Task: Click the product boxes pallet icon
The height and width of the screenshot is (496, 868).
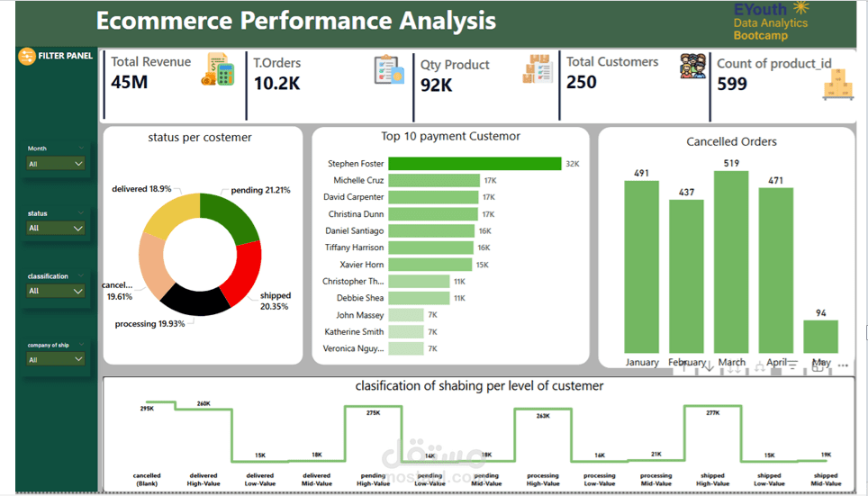Action: pyautogui.click(x=838, y=84)
